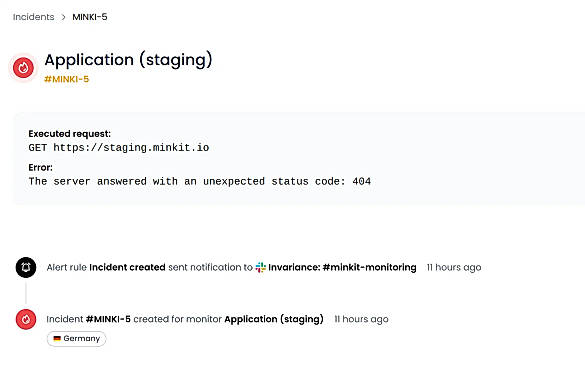
Task: Click the incident created 11 hours ago timestamp
Action: pos(361,319)
